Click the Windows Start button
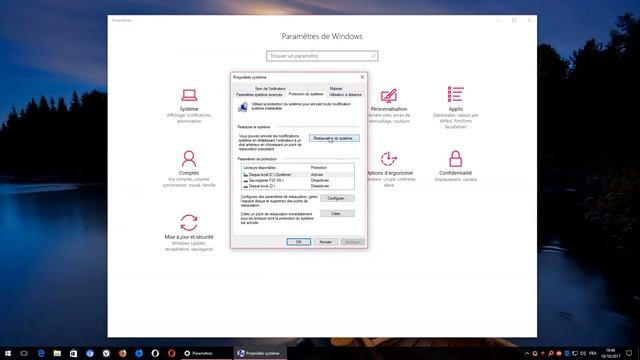The width and height of the screenshot is (640, 360). pyautogui.click(x=8, y=353)
